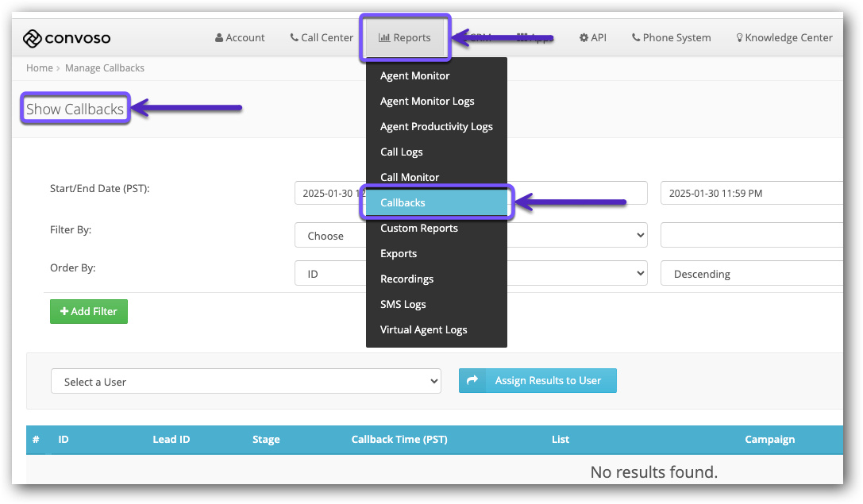Go to Home breadcrumb link

(x=39, y=68)
